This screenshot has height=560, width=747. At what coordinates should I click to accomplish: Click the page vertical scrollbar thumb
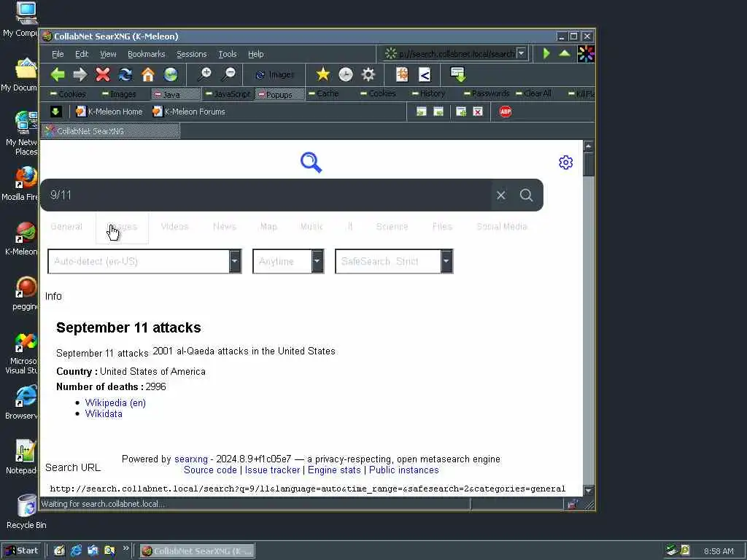point(589,165)
